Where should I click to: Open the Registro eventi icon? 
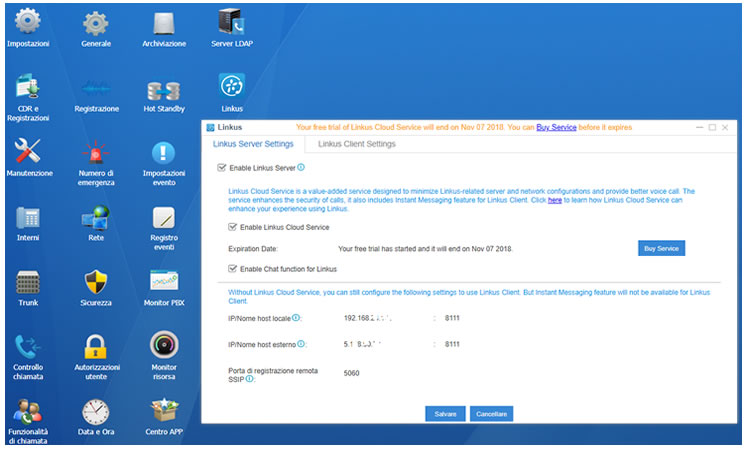click(x=164, y=218)
